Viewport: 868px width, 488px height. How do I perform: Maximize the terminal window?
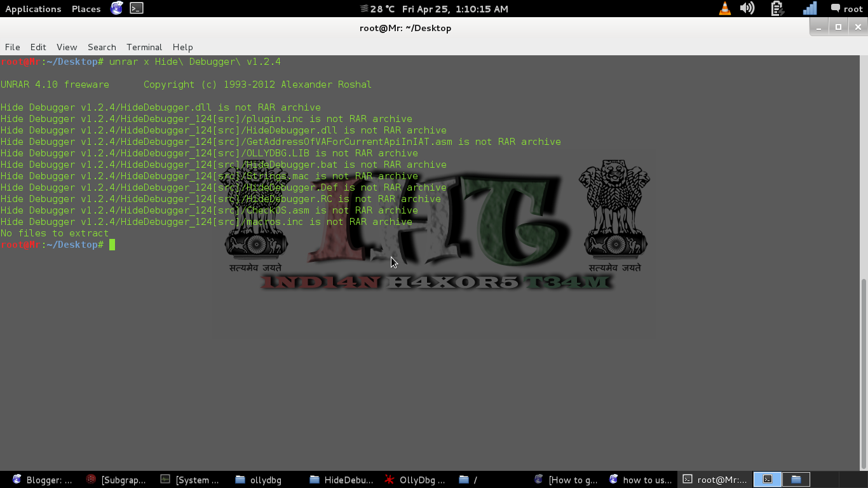point(839,27)
